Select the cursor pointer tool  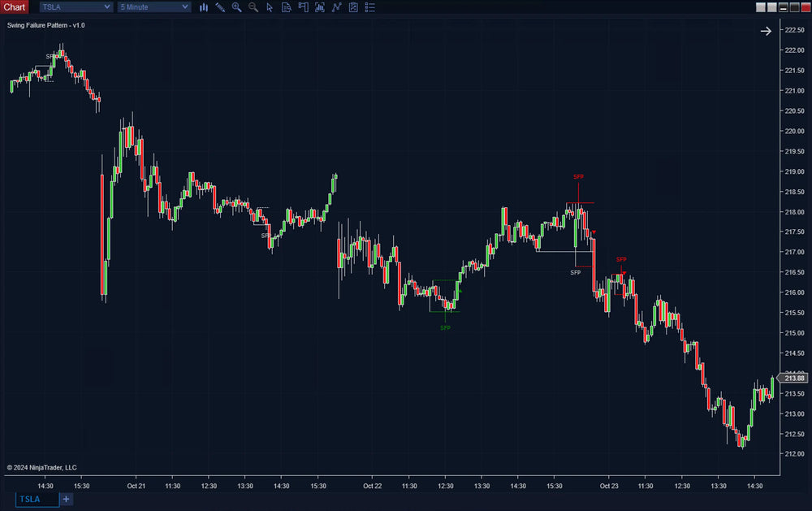pyautogui.click(x=270, y=7)
